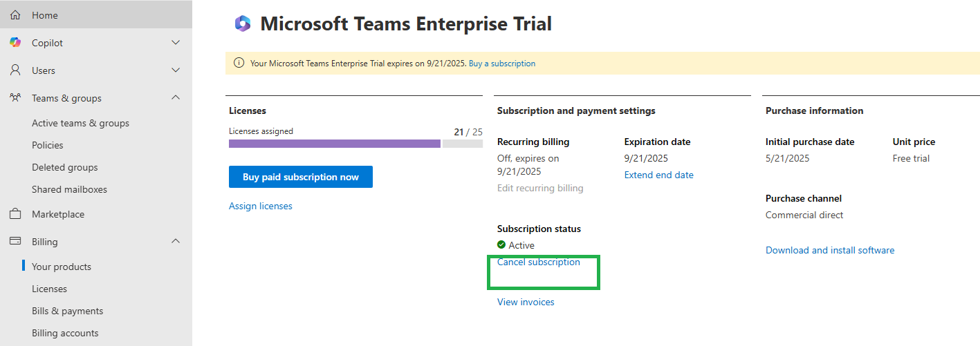
Task: Open Bills & payments page
Action: pos(67,311)
